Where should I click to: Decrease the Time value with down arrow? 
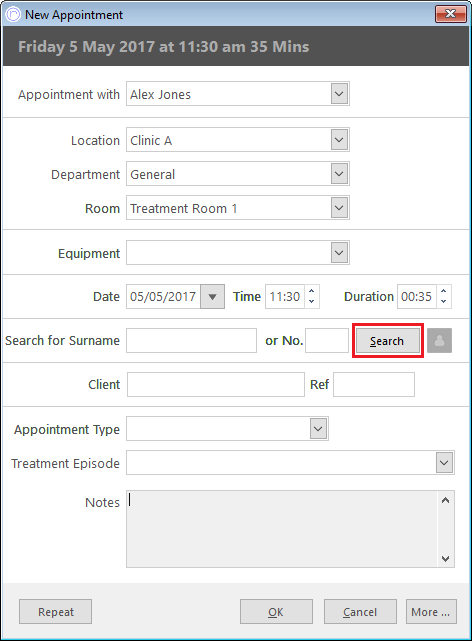(x=311, y=302)
